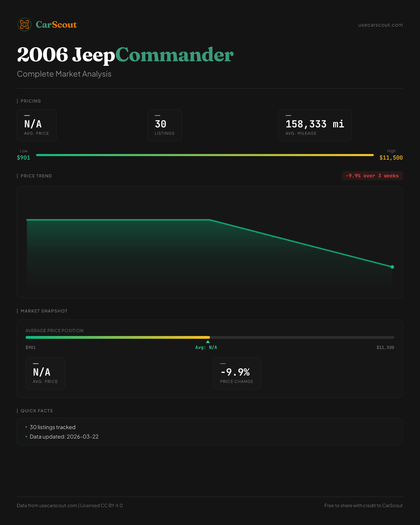Click the Data from usecarscout.com footer text
The width and height of the screenshot is (420, 525).
pos(70,505)
